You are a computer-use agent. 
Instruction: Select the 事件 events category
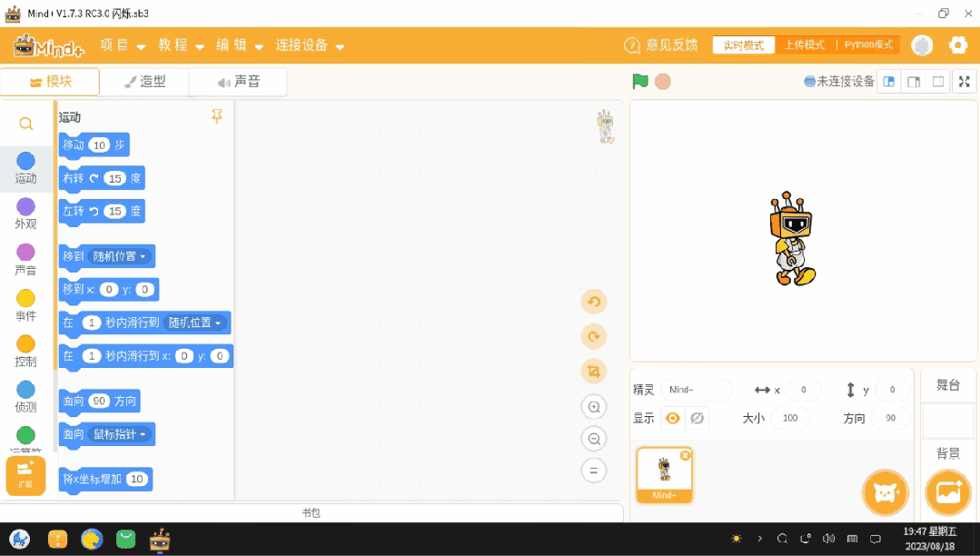[25, 305]
